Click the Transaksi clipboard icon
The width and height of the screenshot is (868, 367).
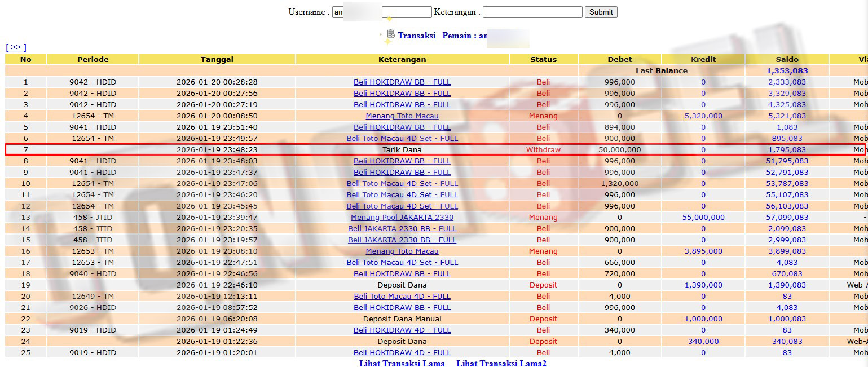[x=390, y=34]
